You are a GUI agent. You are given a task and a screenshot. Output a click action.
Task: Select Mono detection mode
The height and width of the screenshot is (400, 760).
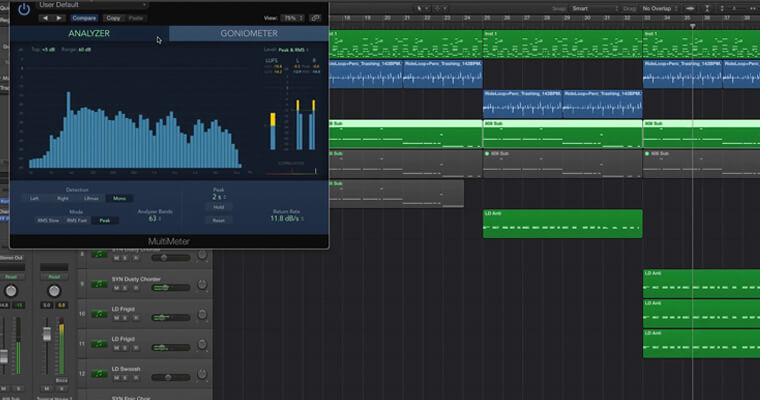click(x=120, y=198)
